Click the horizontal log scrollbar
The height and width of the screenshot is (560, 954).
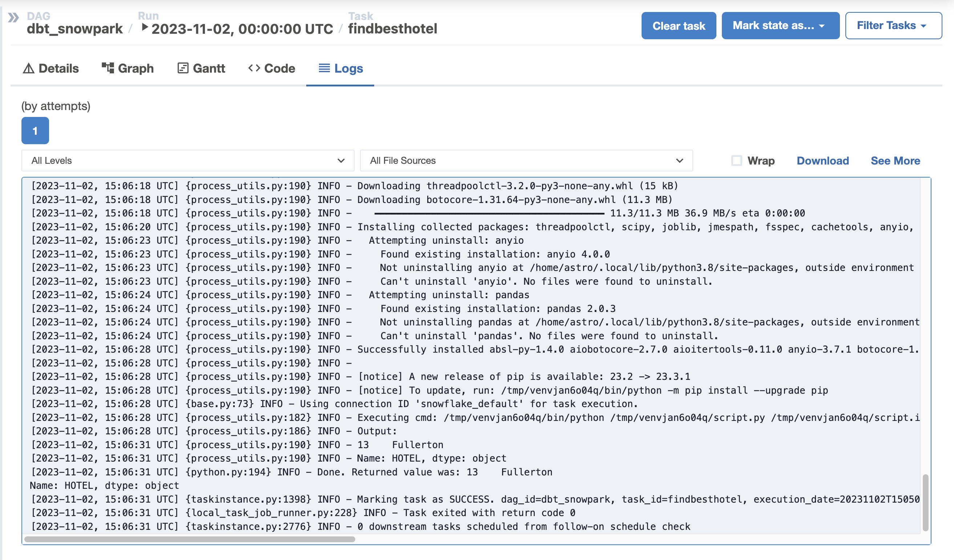pos(189,539)
